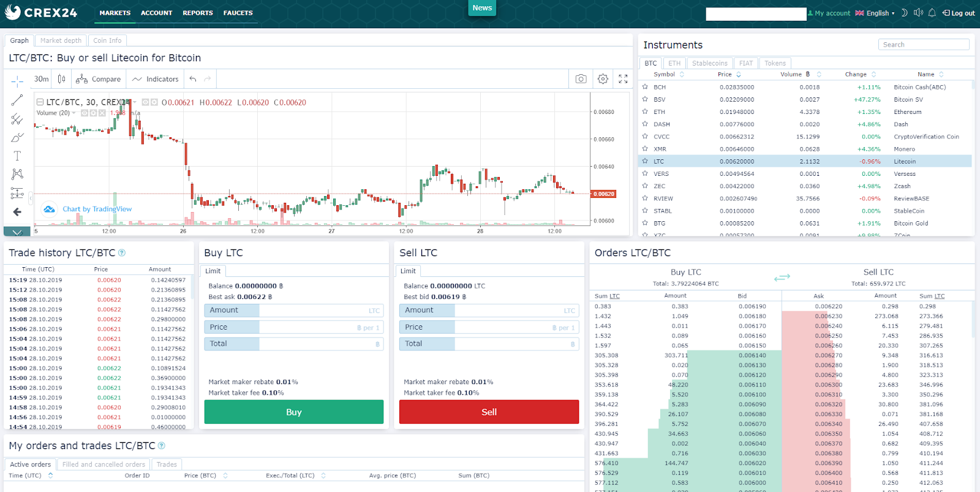The width and height of the screenshot is (980, 492).
Task: Select the text annotation tool
Action: point(17,156)
